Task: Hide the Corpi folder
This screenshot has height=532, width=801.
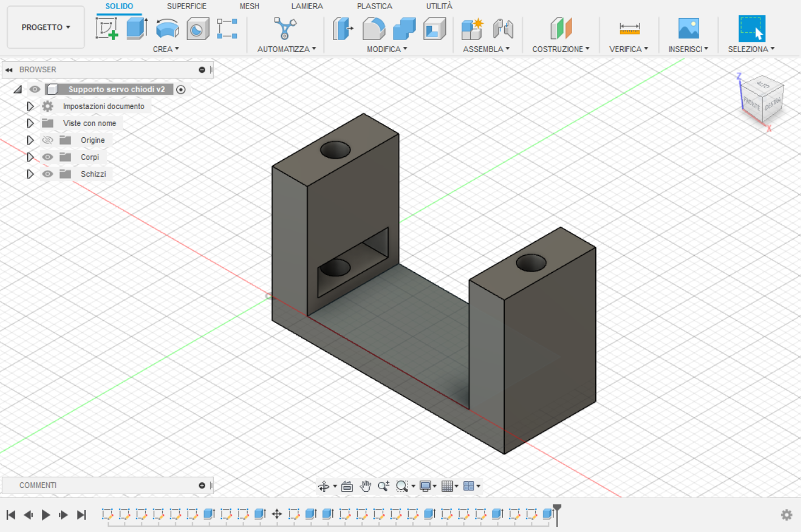Action: (47, 157)
